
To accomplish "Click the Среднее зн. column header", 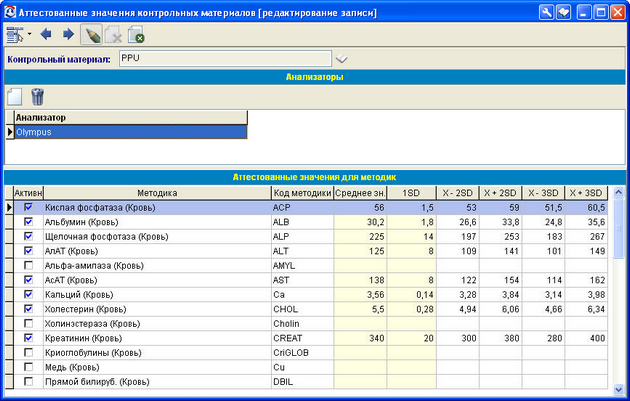I will pyautogui.click(x=360, y=193).
